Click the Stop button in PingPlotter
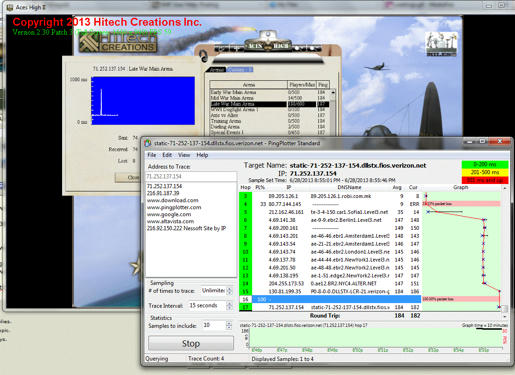This screenshot has width=515, height=375. tap(191, 343)
